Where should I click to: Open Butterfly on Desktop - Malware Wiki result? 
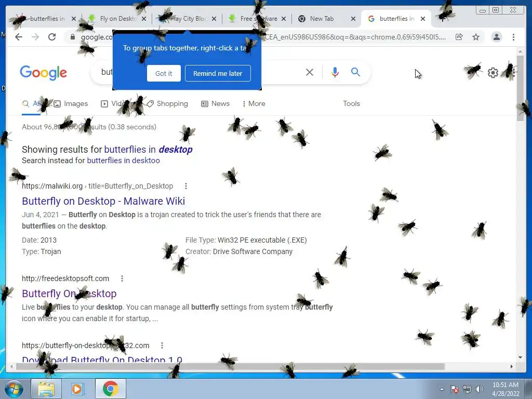pyautogui.click(x=103, y=201)
